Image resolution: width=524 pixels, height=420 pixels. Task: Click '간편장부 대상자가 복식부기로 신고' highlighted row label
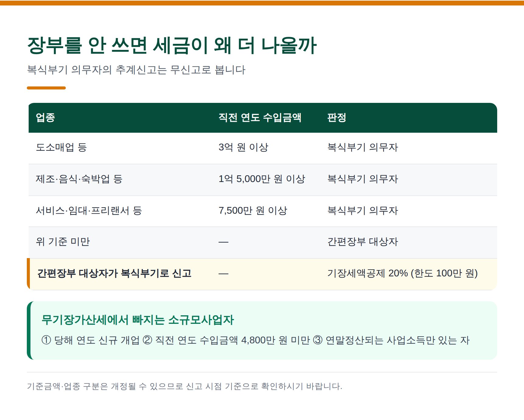[x=114, y=273]
